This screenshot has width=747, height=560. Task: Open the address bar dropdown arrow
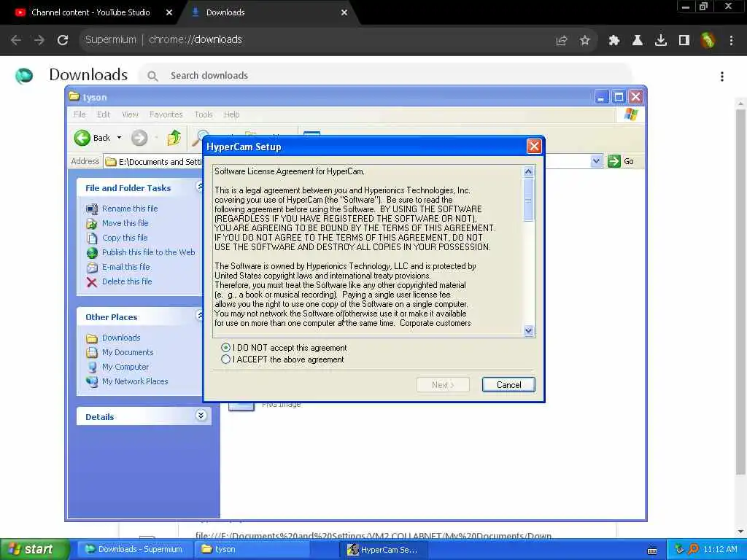[x=596, y=161]
